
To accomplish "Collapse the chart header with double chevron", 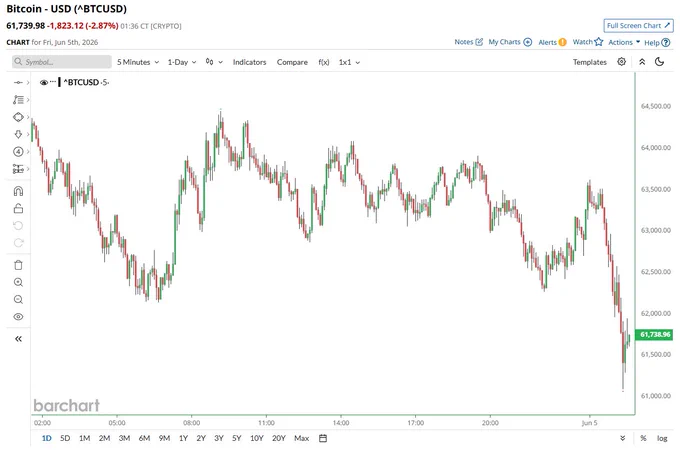I will coord(642,62).
